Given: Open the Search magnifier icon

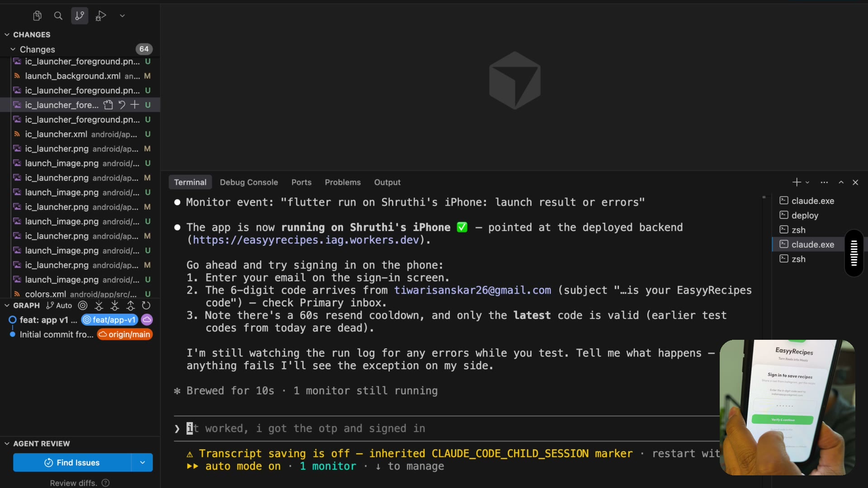Looking at the screenshot, I should coord(58,16).
